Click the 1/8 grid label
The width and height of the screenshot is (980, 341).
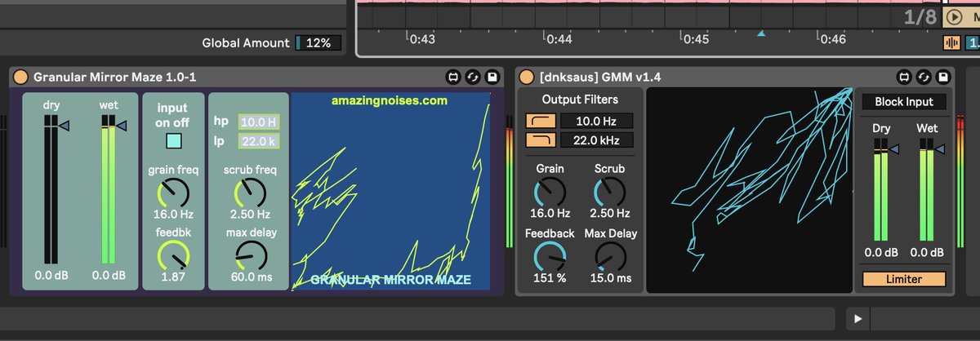tap(920, 17)
